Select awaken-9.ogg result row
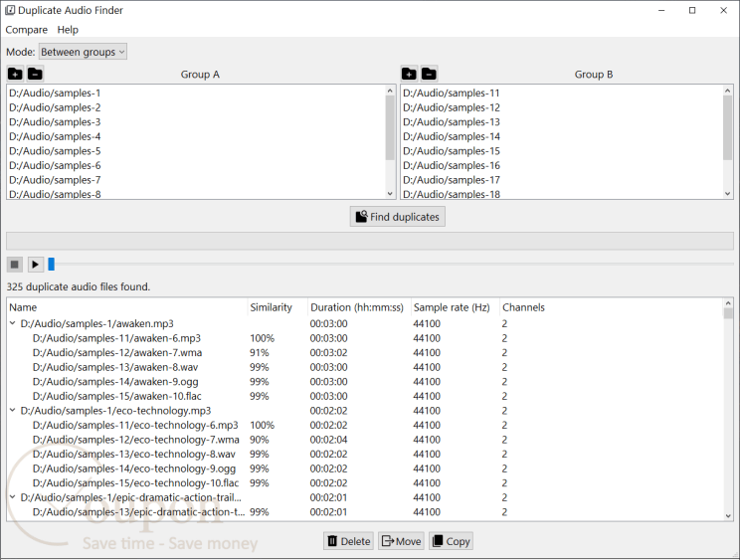The height and width of the screenshot is (560, 740). click(x=365, y=382)
